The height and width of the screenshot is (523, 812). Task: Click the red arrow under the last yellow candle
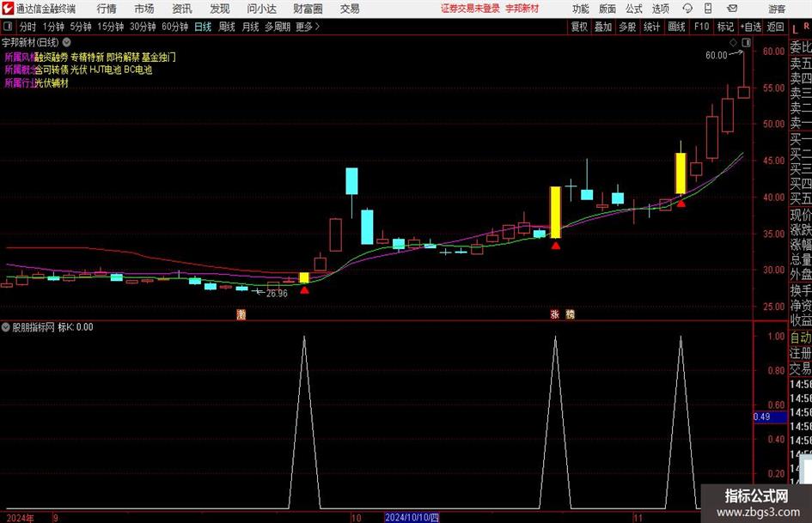(681, 204)
